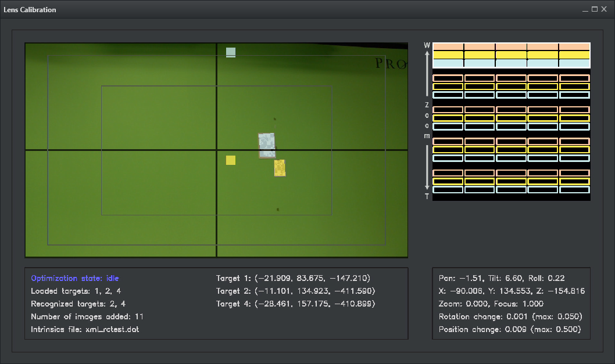Select the filled cyan cell at top-right of grid
Screen dimensions: 615x364
(x=574, y=63)
